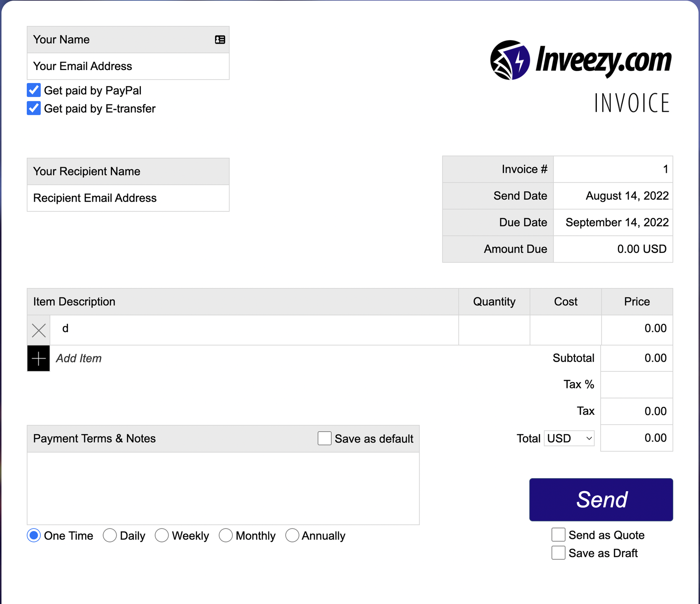Open the USD currency dropdown
This screenshot has height=604, width=700.
[x=569, y=438]
